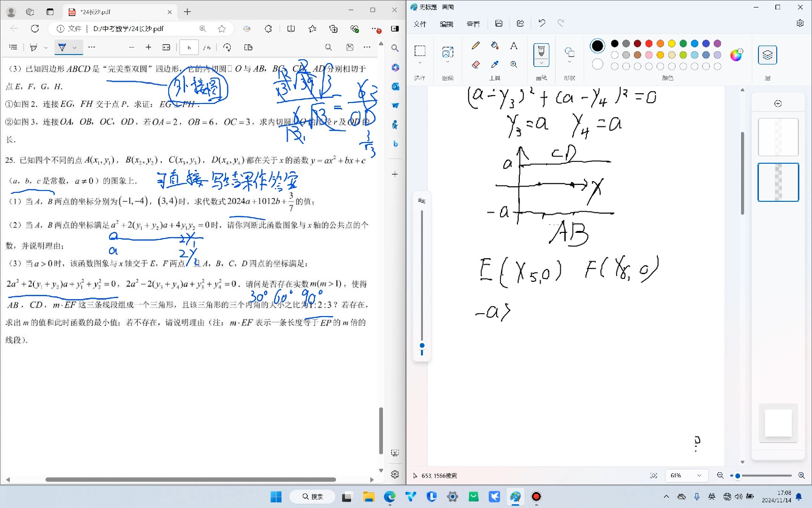812x508 pixels.
Task: Undo the last stroke in Paint
Action: pyautogui.click(x=541, y=23)
